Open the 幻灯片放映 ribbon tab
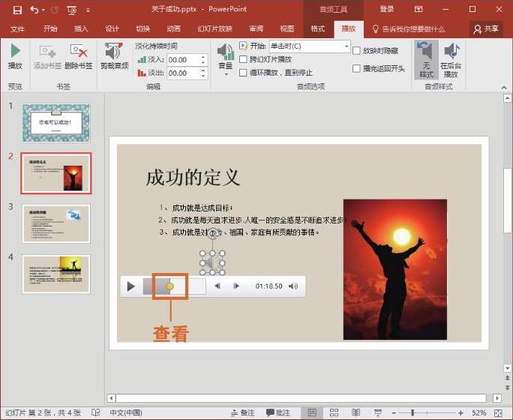Screen dimensions: 513x420 (214, 28)
